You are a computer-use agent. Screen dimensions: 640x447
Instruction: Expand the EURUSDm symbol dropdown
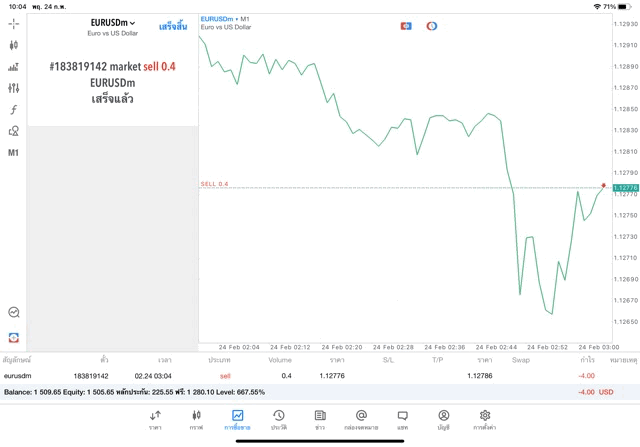click(111, 23)
